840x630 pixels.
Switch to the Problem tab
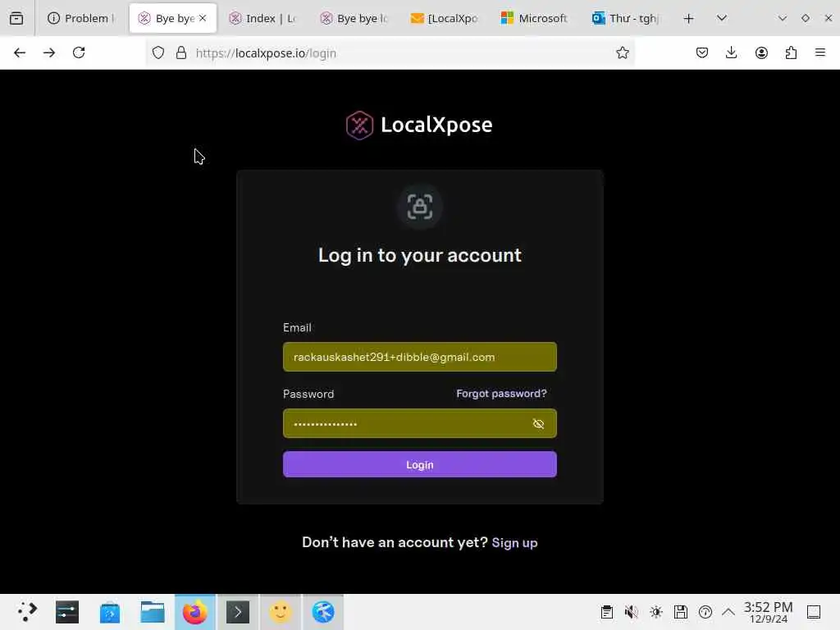pyautogui.click(x=81, y=18)
